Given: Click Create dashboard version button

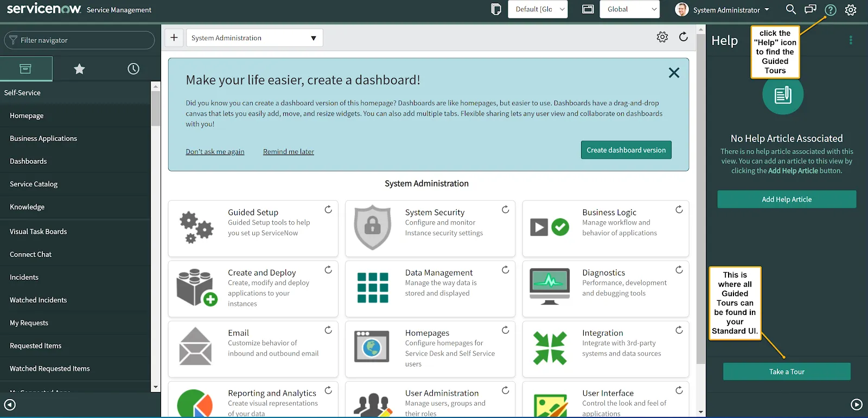Looking at the screenshot, I should point(626,150).
